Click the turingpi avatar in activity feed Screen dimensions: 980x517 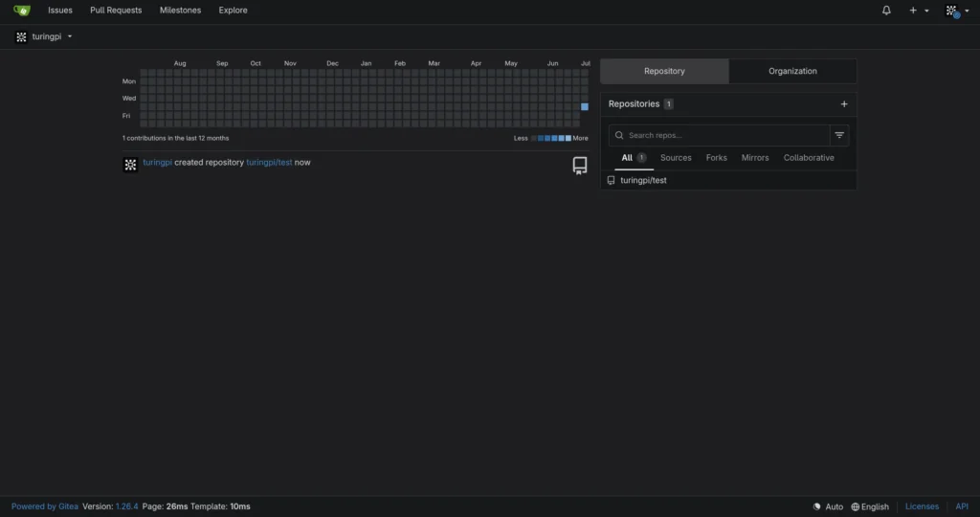pyautogui.click(x=130, y=165)
